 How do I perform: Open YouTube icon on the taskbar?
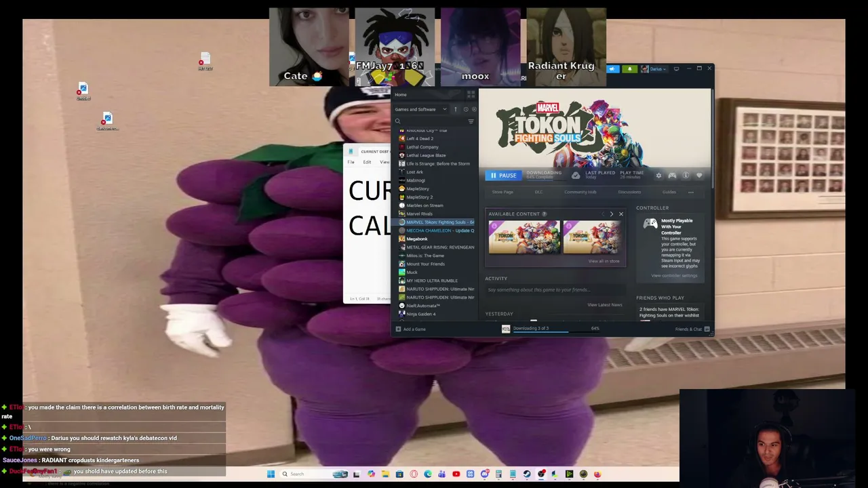pyautogui.click(x=456, y=474)
